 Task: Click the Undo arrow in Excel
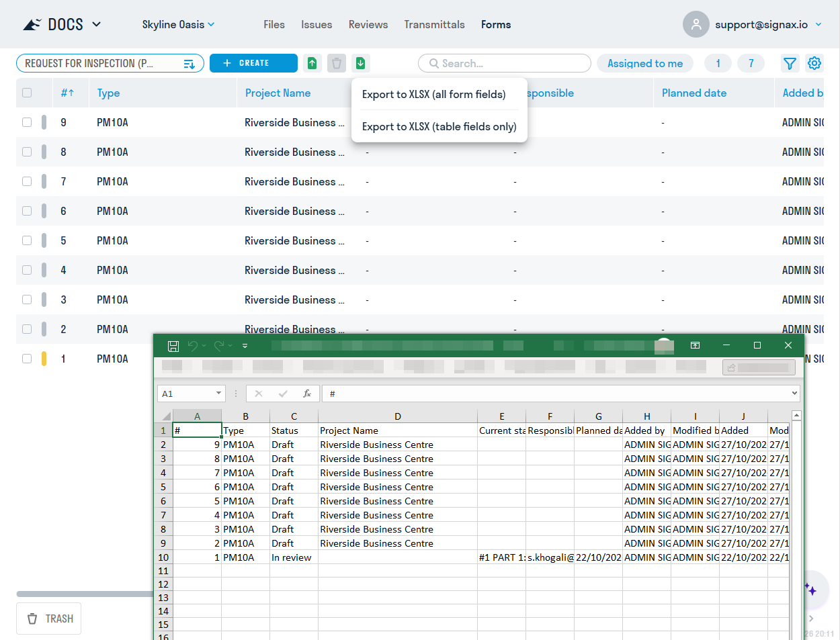[x=193, y=346]
